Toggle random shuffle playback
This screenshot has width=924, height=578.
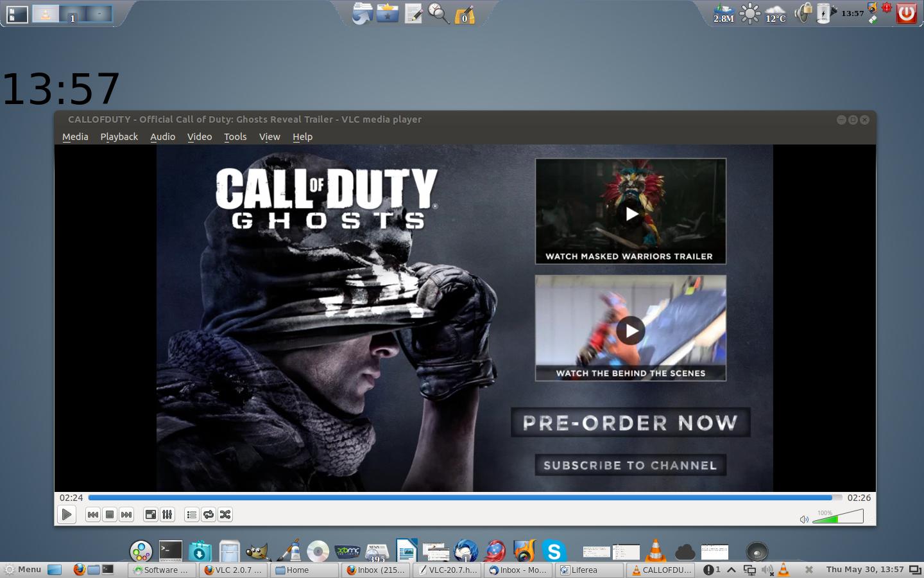point(225,514)
